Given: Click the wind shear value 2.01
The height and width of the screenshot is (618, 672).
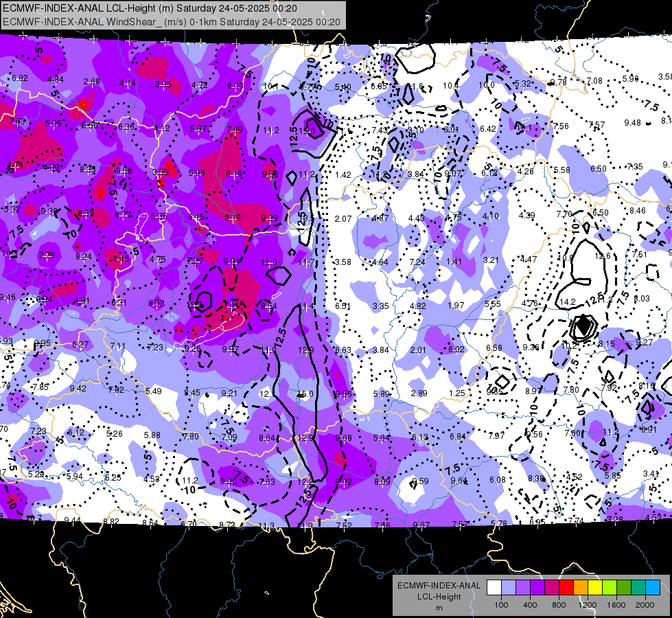Looking at the screenshot, I should pos(418,350).
